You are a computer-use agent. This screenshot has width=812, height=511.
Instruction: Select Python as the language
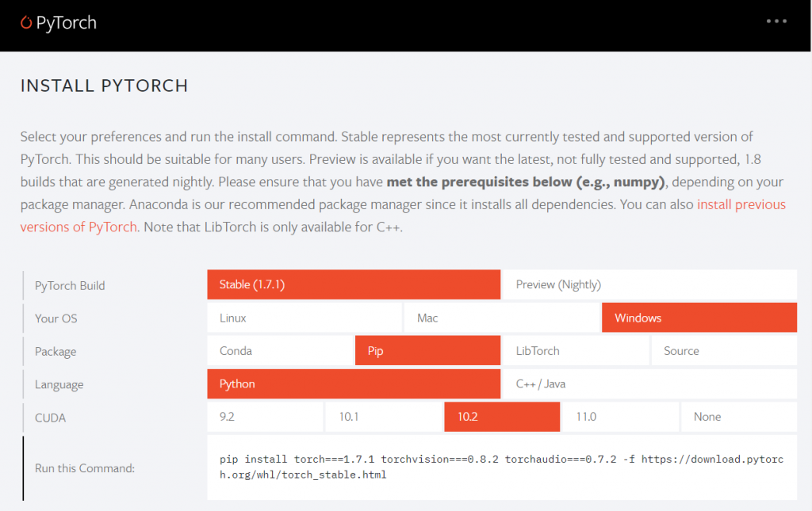tap(353, 383)
